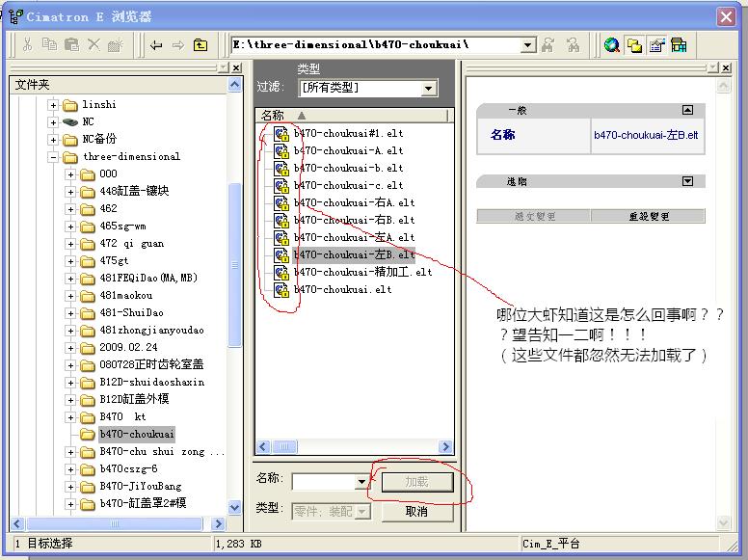The height and width of the screenshot is (560, 748).
Task: Click the search globe magnifier icon
Action: [x=611, y=45]
